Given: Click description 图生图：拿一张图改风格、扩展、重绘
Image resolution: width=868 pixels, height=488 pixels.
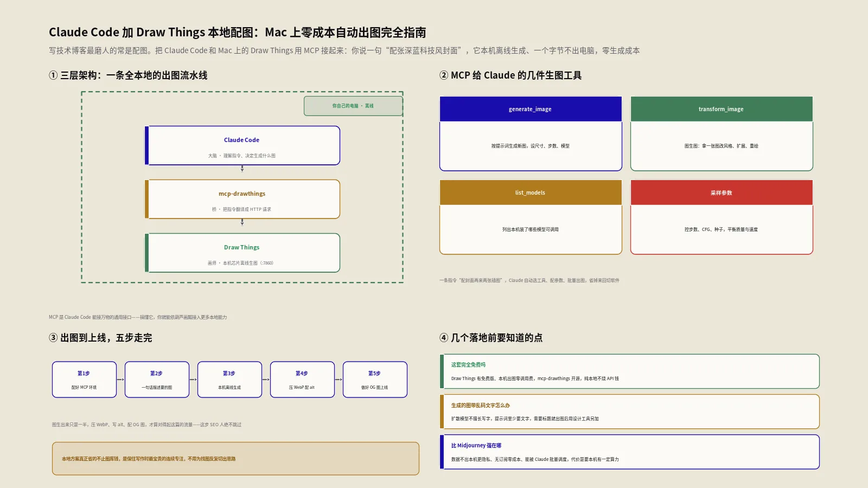Looking at the screenshot, I should pos(722,146).
